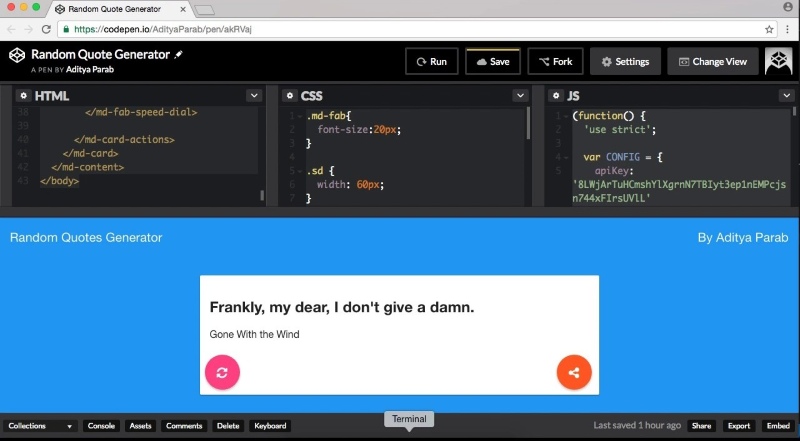Show Keyboard shortcuts
This screenshot has width=800, height=441.
tap(270, 426)
